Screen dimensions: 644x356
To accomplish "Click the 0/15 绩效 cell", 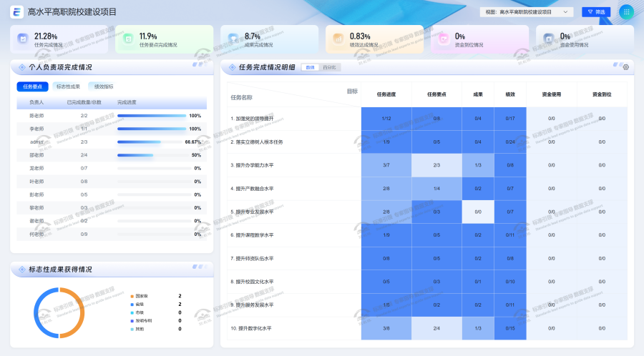I will tap(510, 329).
